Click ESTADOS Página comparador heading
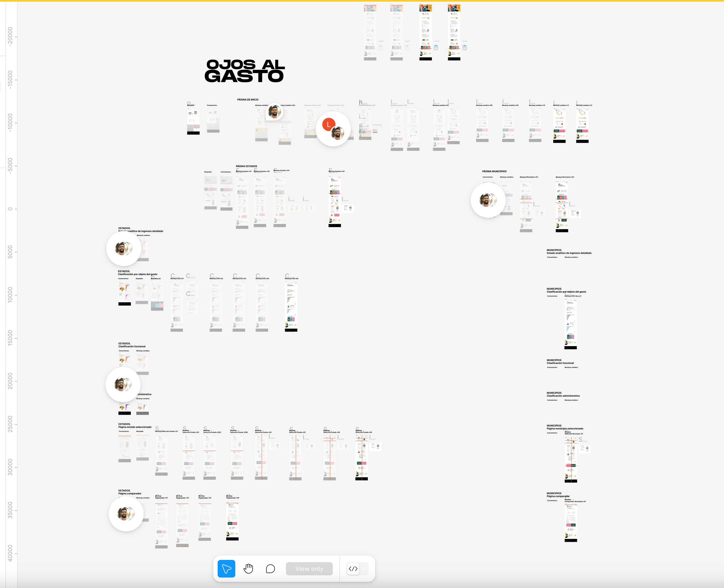Image resolution: width=724 pixels, height=588 pixels. [130, 492]
